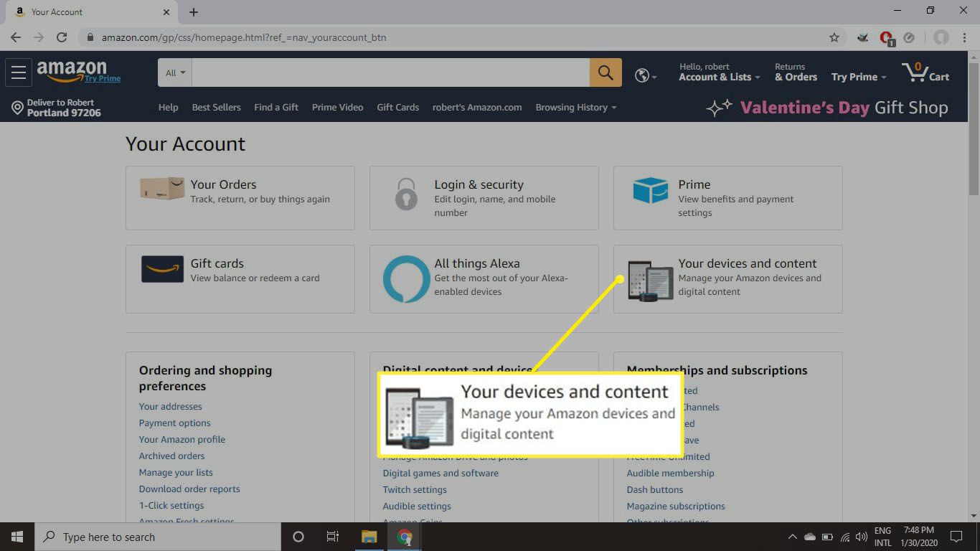980x551 pixels.
Task: Click the volume icon in system tray
Action: coord(861,537)
